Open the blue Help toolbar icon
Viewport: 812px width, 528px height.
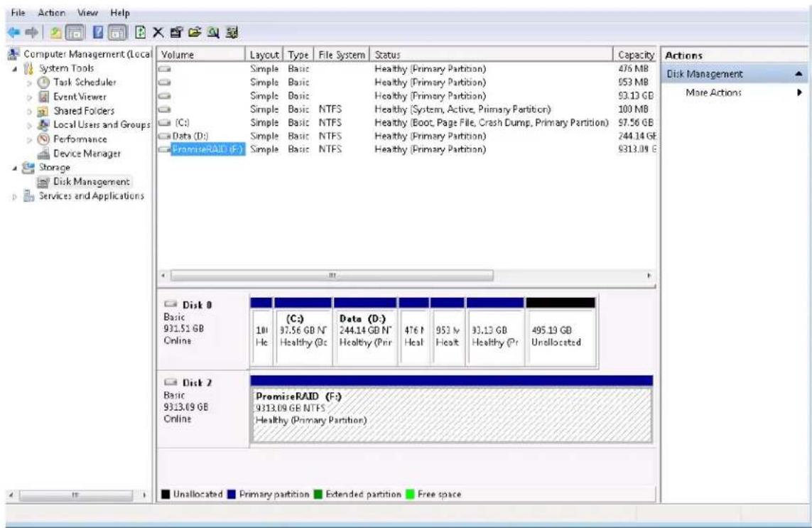(97, 33)
